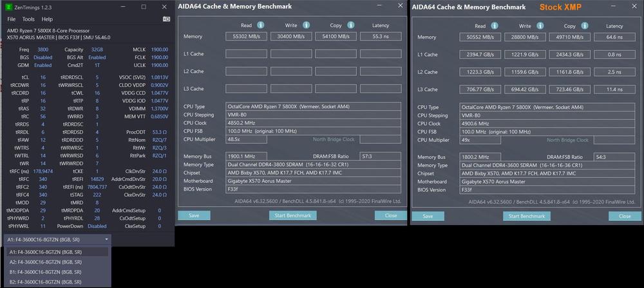Click Read info icon in left AIDA64 window
This screenshot has width=644, height=288.
coord(261,25)
